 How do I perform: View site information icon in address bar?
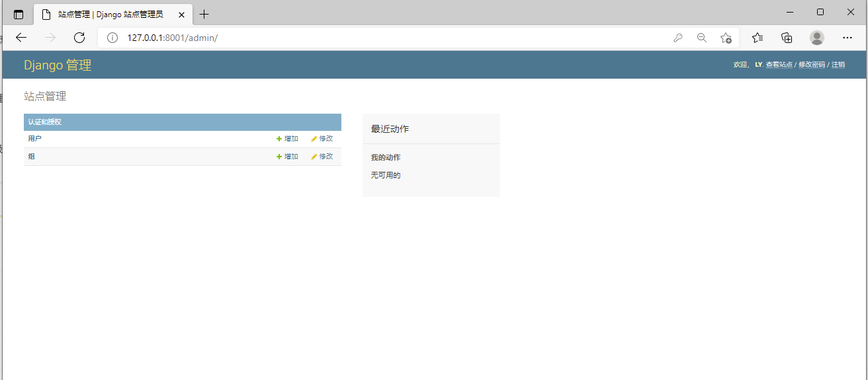click(112, 38)
